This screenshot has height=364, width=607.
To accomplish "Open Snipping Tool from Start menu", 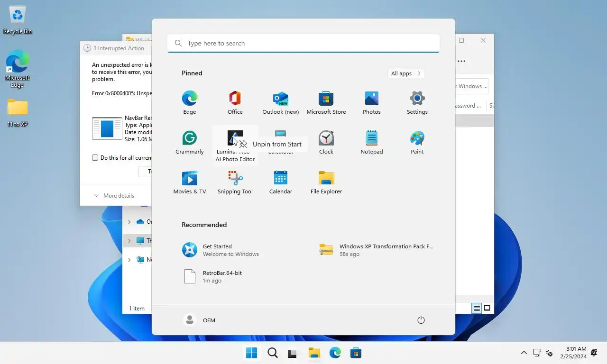I will (235, 182).
